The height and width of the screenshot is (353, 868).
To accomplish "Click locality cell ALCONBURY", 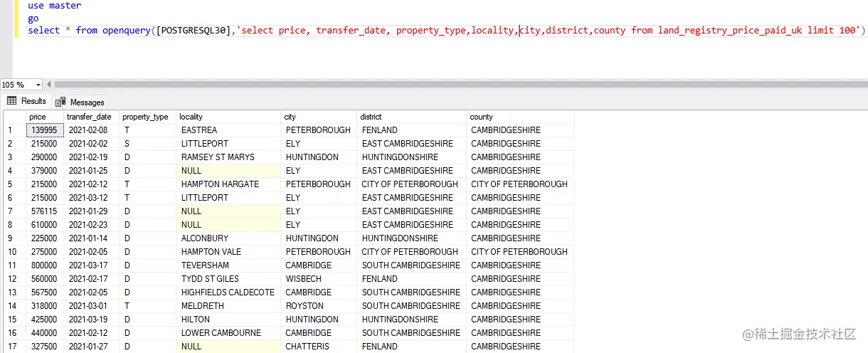I will (228, 238).
